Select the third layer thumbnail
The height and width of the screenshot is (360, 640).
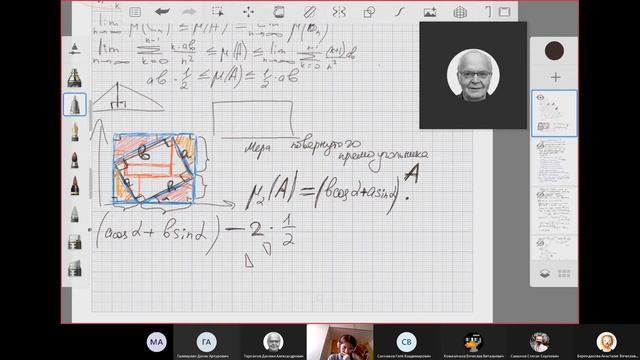click(554, 211)
